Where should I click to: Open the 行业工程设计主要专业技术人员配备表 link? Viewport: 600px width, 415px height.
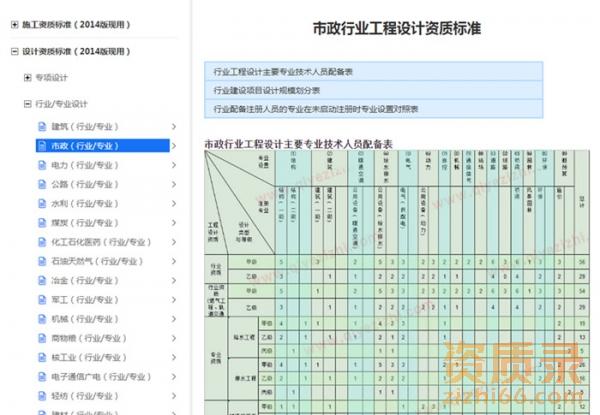click(290, 72)
